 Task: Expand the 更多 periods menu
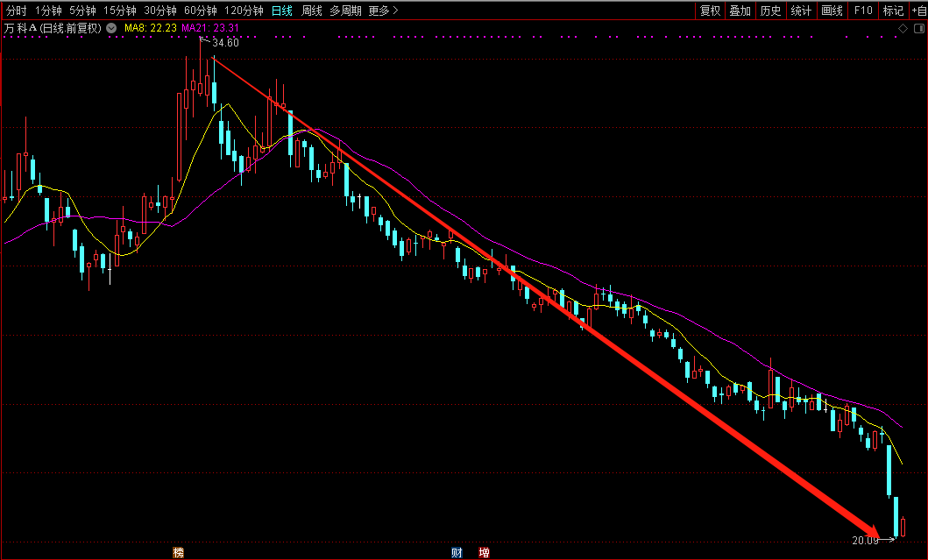click(x=383, y=11)
